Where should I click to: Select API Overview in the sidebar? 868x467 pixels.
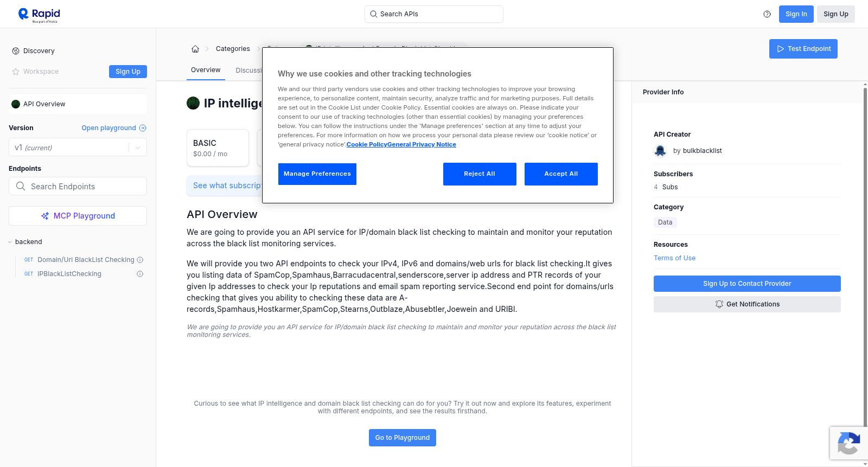tap(78, 104)
